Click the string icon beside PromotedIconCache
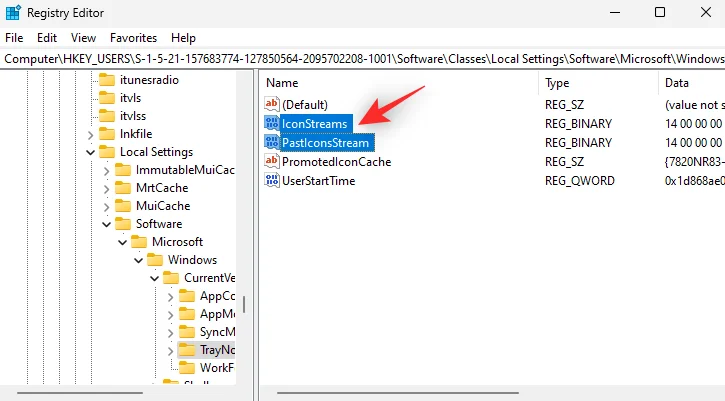 271,162
